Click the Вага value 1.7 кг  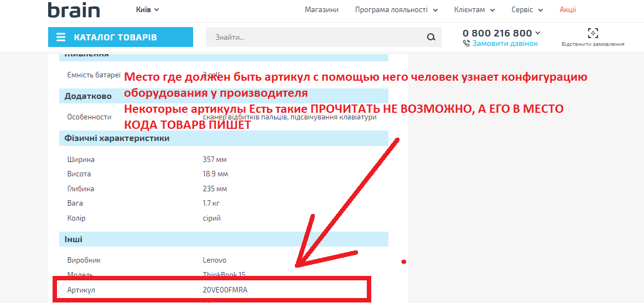pyautogui.click(x=211, y=203)
